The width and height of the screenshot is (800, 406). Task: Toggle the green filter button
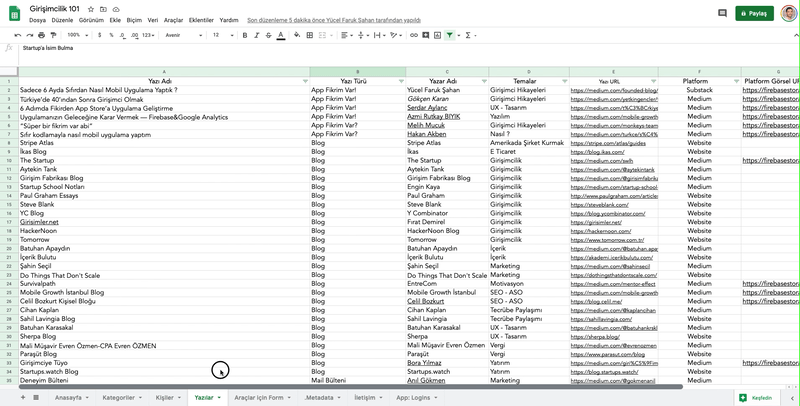(x=449, y=35)
